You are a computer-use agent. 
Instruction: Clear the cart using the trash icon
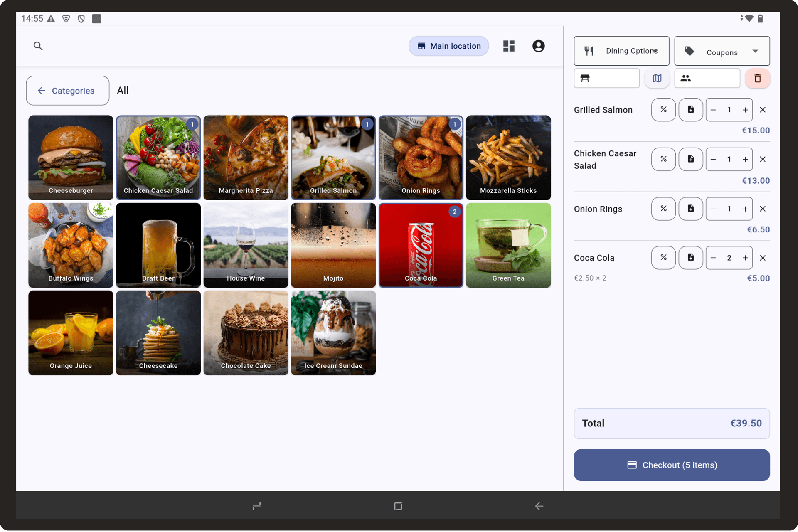pos(758,78)
